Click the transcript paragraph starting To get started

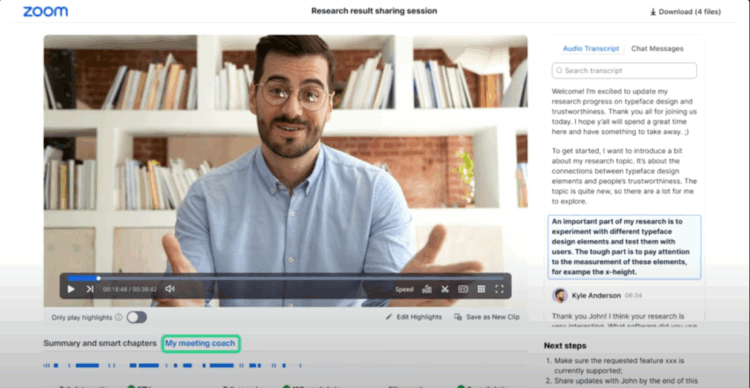pos(624,177)
